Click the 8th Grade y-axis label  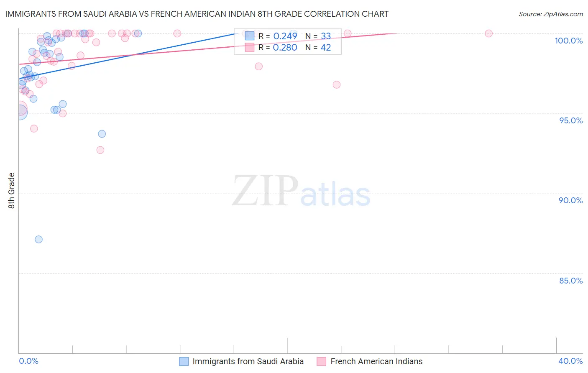(x=12, y=191)
